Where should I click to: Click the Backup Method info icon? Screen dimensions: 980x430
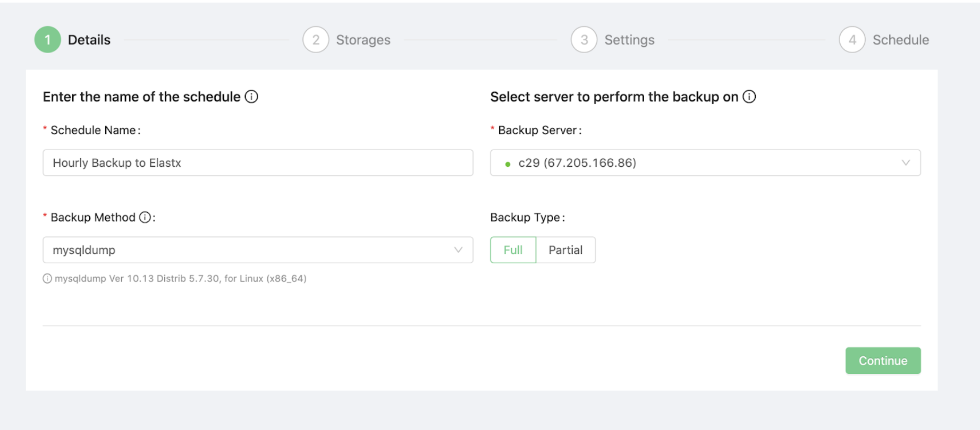tap(145, 217)
